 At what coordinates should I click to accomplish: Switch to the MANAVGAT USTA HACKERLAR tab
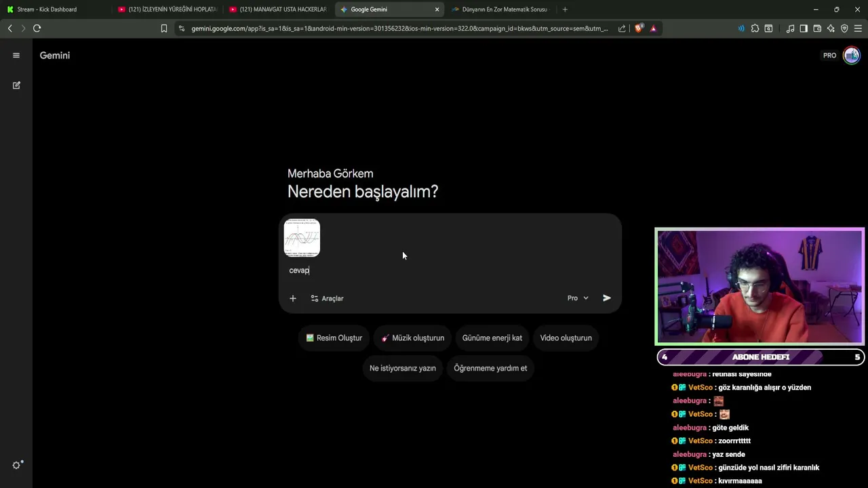click(x=278, y=9)
